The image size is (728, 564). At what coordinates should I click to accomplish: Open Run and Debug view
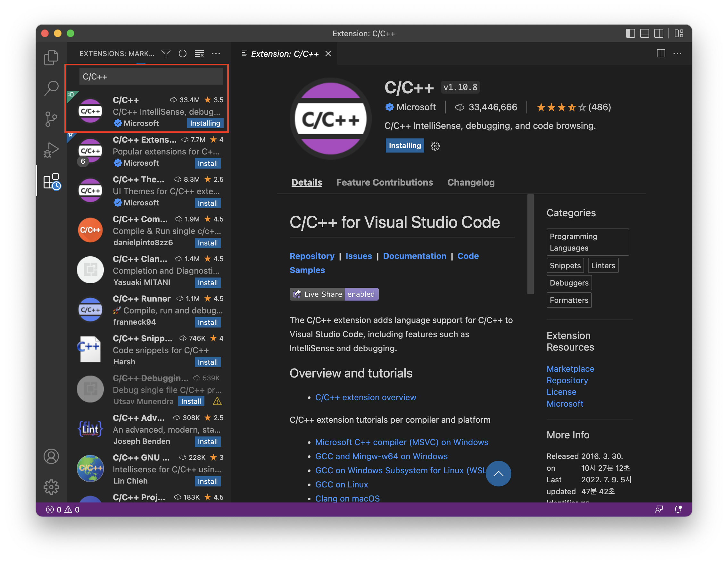pos(51,150)
